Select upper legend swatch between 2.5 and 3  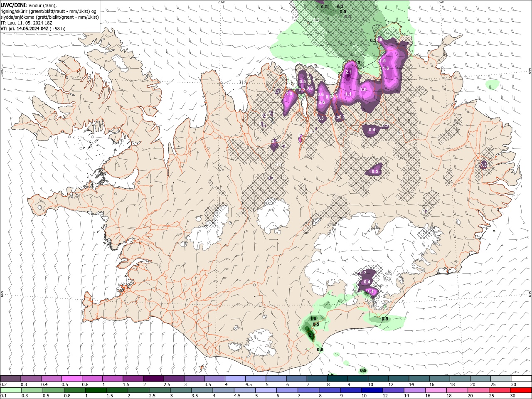coord(174,378)
